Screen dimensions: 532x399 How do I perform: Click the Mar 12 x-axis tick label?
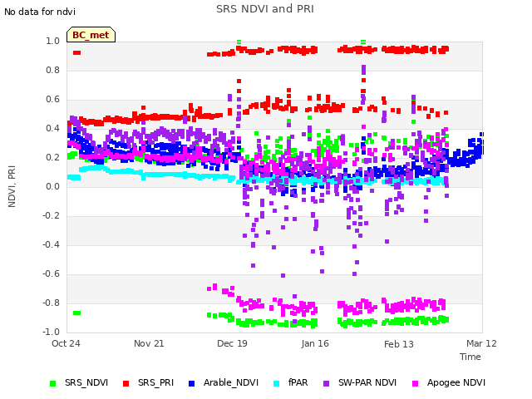pos(481,343)
